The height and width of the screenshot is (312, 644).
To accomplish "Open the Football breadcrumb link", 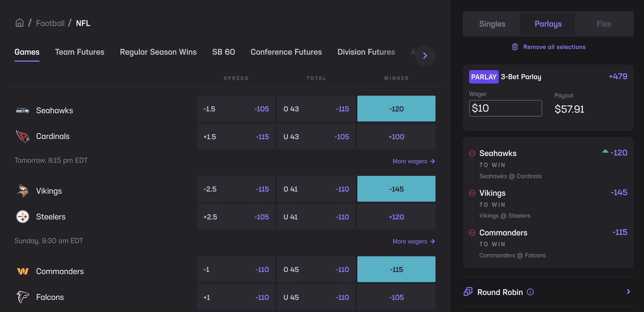I will coord(50,23).
